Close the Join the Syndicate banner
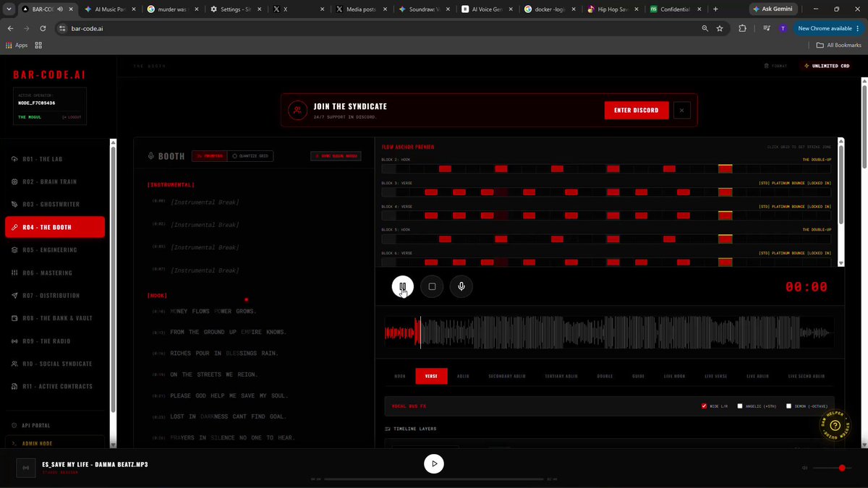Screen dimensions: 868x488 681,110
